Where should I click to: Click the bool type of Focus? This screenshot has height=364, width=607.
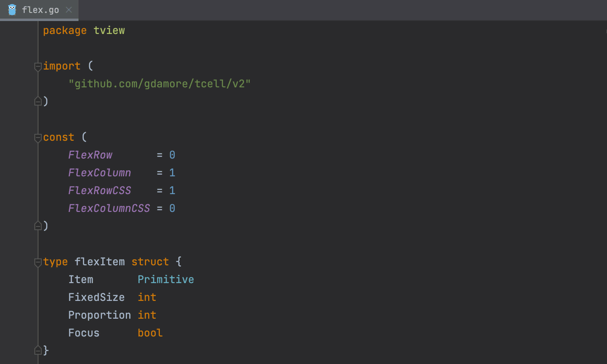150,333
